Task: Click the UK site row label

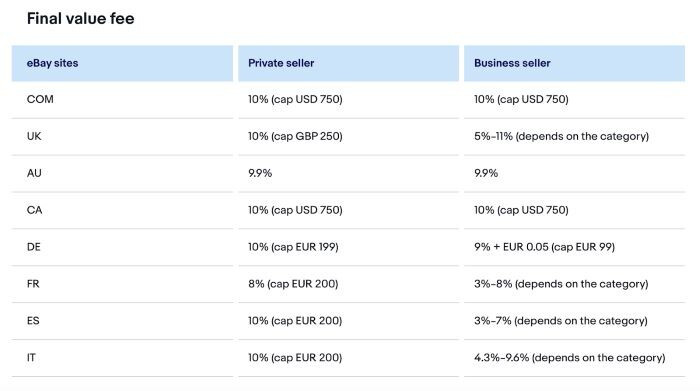Action: (x=34, y=136)
